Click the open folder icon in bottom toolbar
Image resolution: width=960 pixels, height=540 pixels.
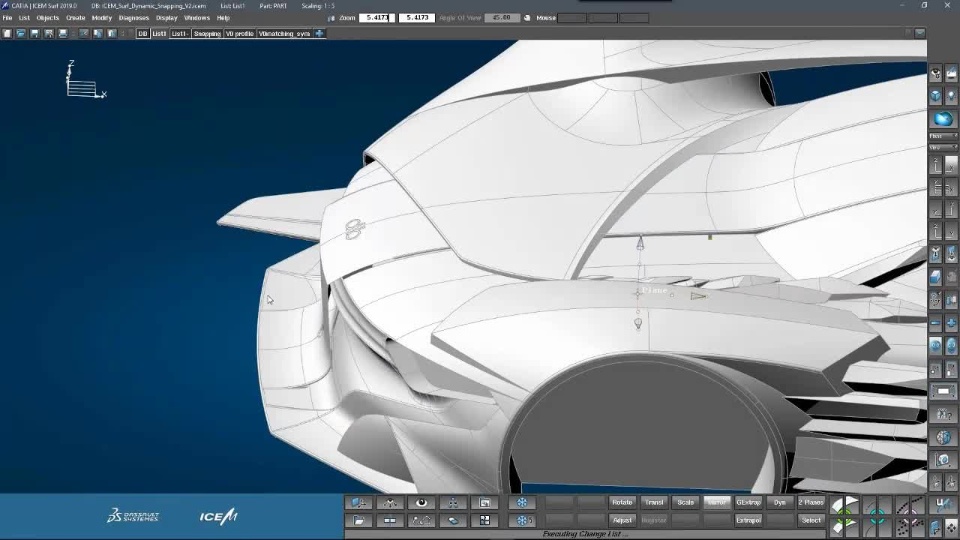point(359,520)
